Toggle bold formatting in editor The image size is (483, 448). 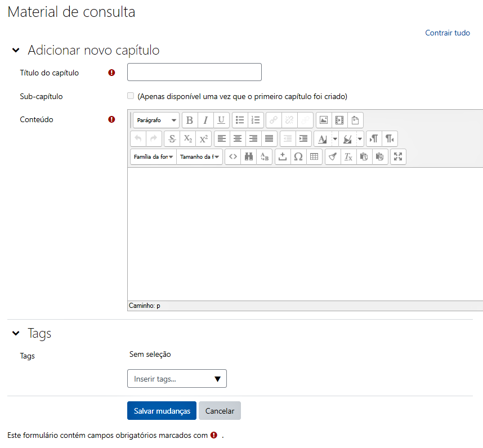click(x=190, y=120)
